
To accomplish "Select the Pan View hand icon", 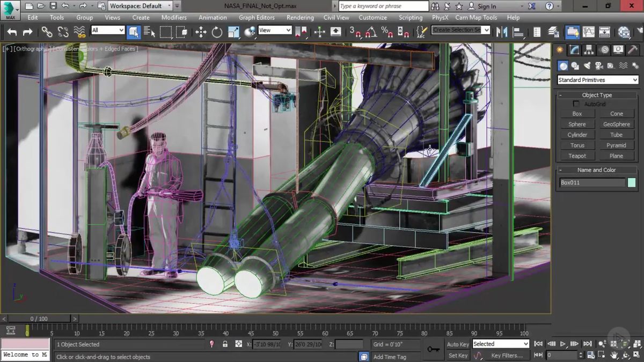I will click(x=614, y=355).
